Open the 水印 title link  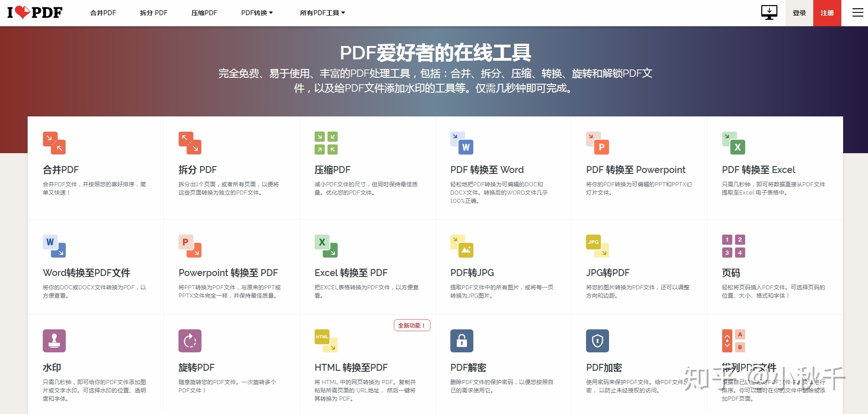click(52, 368)
